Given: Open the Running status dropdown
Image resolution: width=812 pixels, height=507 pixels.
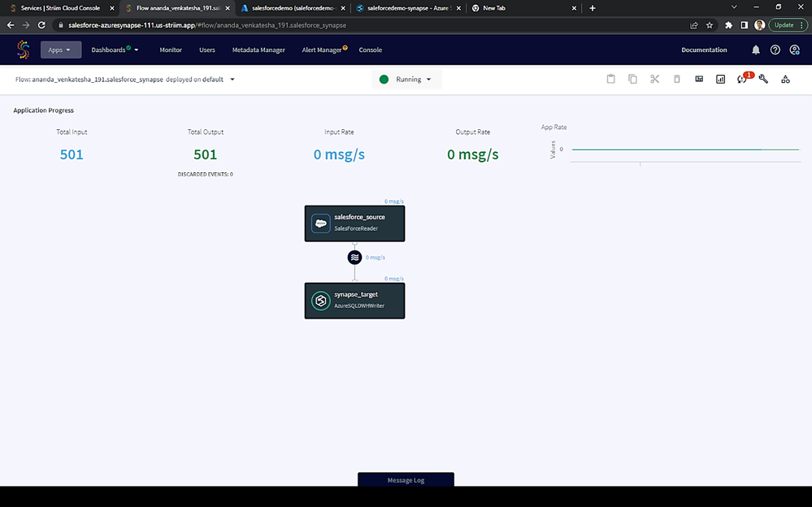Looking at the screenshot, I should click(406, 80).
